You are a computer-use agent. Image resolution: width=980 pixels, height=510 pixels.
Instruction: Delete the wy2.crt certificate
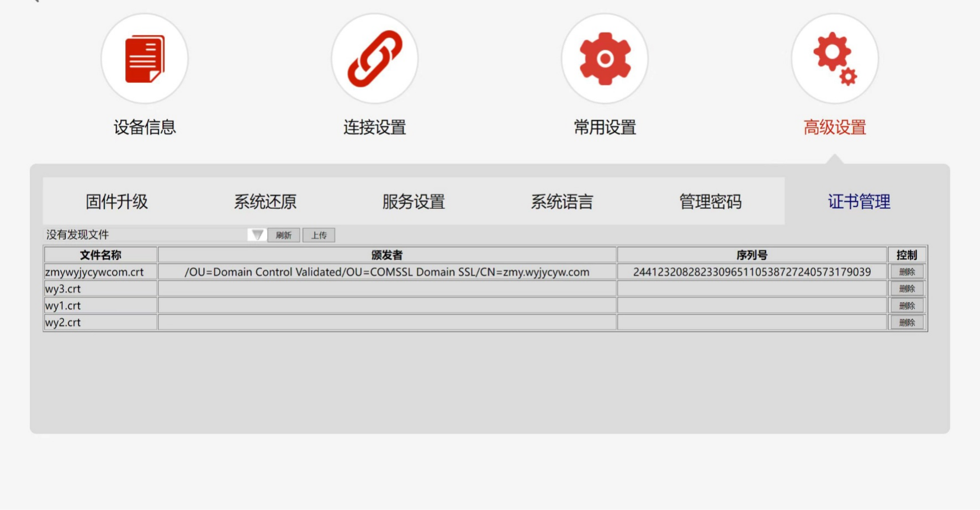tap(907, 323)
